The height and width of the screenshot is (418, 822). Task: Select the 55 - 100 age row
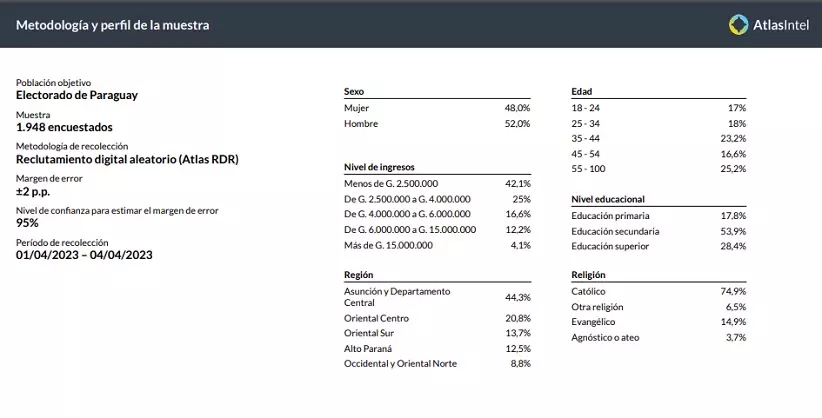click(658, 170)
